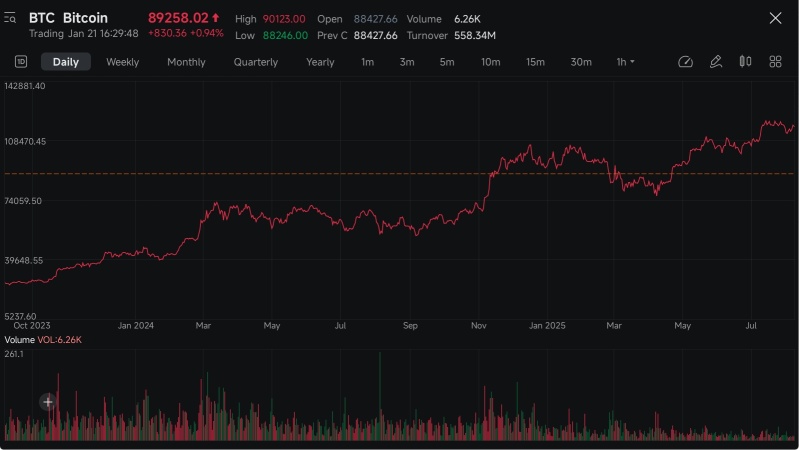Switch to Monthly timeframe
The height and width of the screenshot is (450, 799).
coord(186,62)
